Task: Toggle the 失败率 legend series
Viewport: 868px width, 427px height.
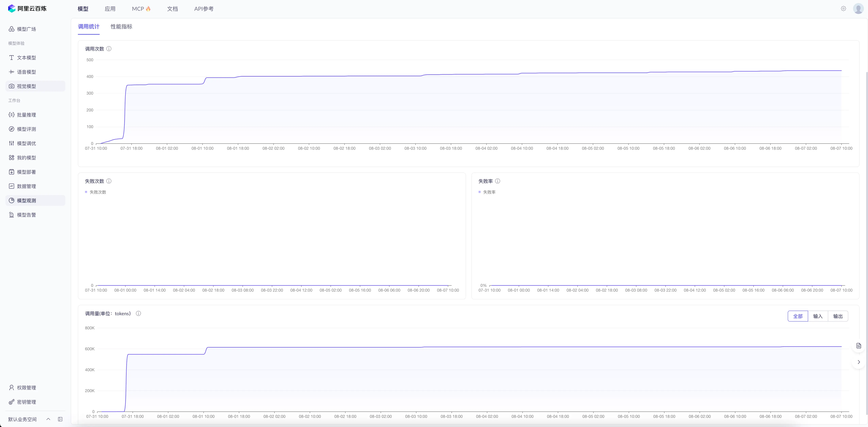Action: (x=487, y=192)
